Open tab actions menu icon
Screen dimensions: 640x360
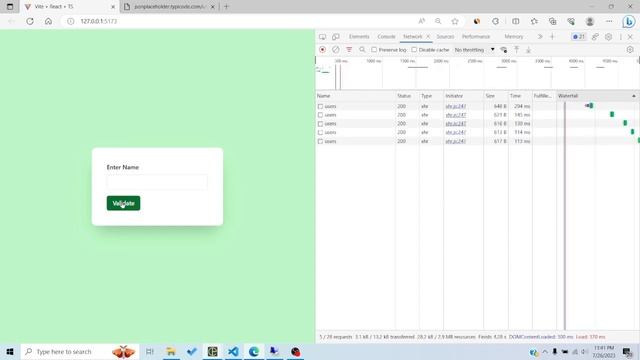(x=10, y=7)
